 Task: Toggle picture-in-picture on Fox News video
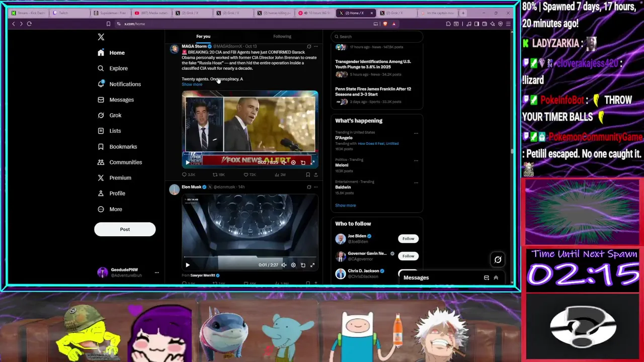coord(303,162)
